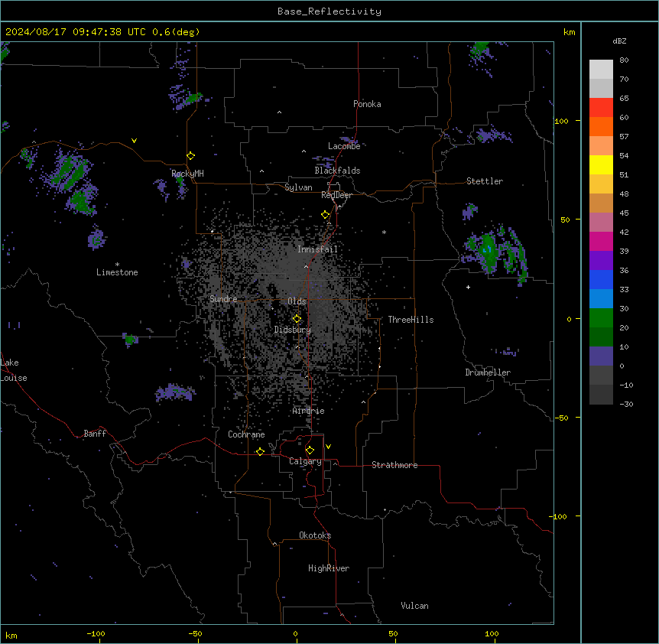Click the asterisk marker above Limestone

[117, 265]
